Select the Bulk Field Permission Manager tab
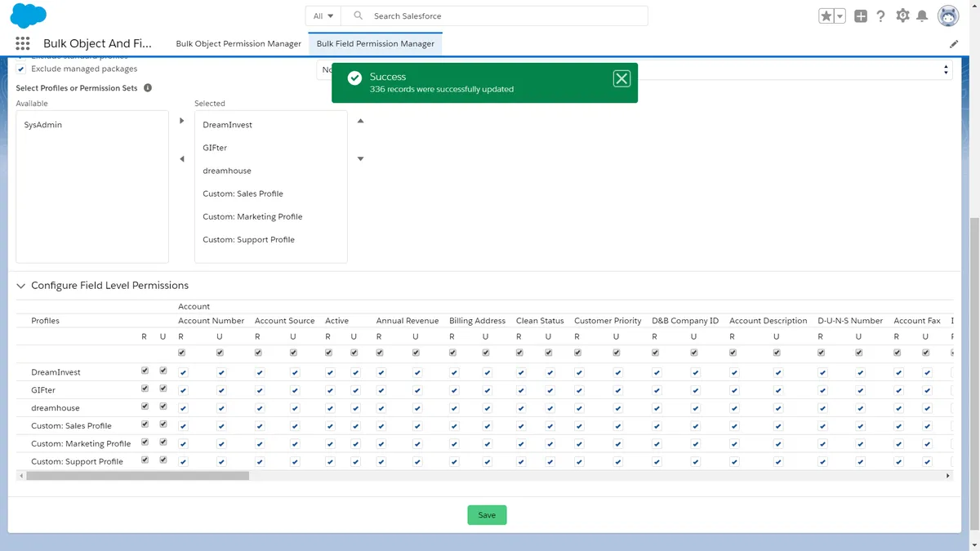Image resolution: width=980 pixels, height=551 pixels. 376,43
